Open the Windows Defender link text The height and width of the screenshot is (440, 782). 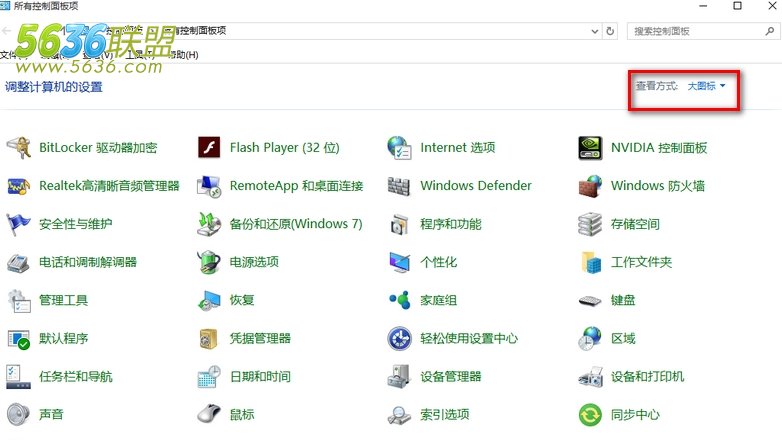coord(476,186)
